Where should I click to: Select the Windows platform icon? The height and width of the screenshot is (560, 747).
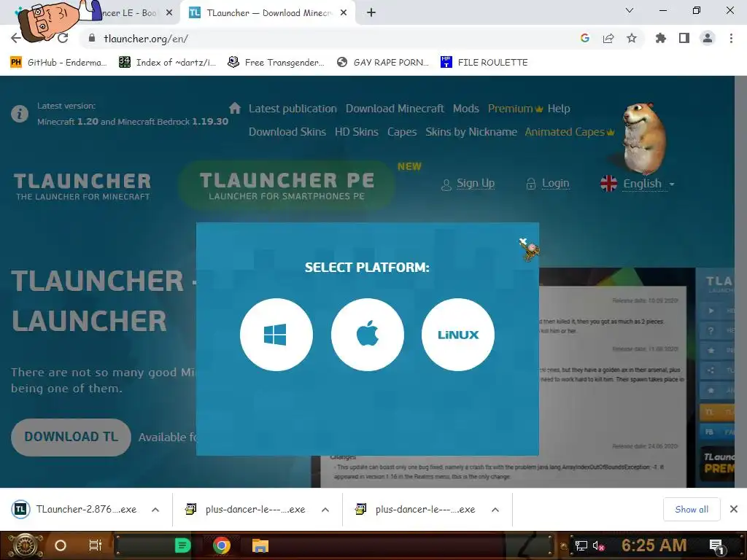point(276,335)
